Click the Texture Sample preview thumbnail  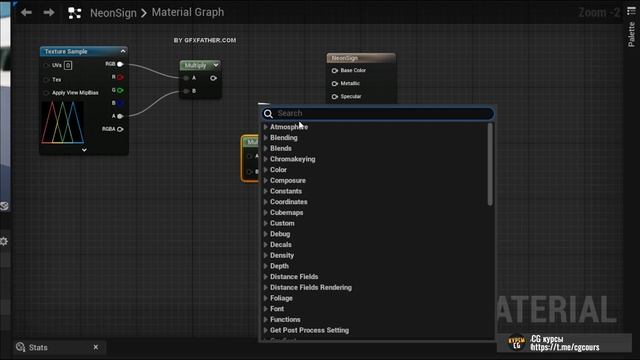click(62, 122)
